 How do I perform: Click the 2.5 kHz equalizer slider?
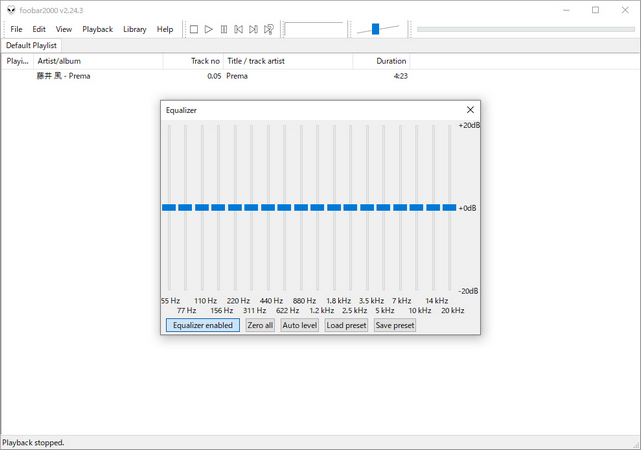[x=350, y=208]
